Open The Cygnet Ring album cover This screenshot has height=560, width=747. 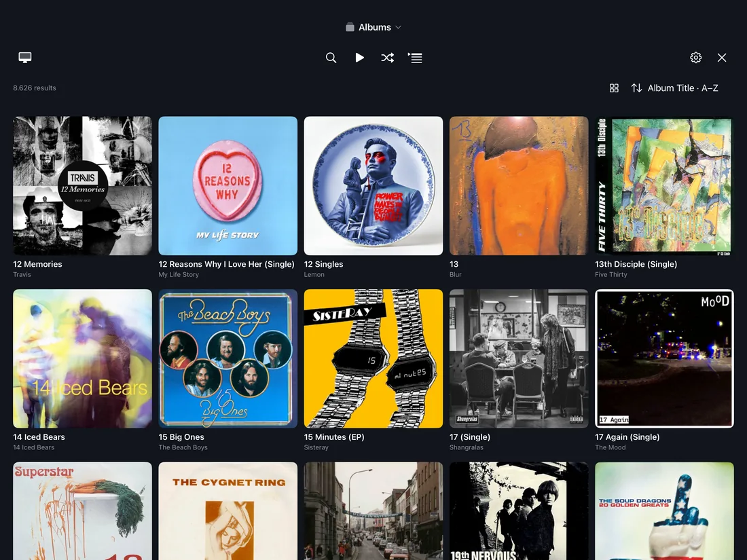click(x=227, y=511)
